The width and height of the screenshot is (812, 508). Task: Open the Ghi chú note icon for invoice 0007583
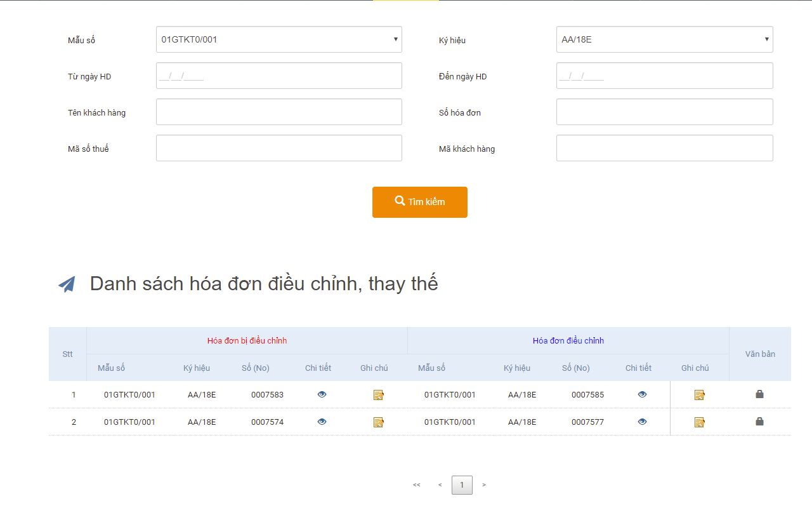pyautogui.click(x=379, y=394)
